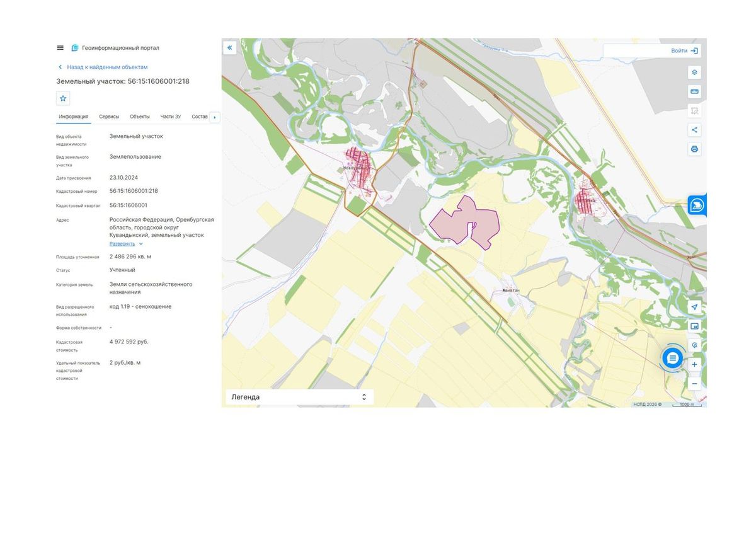Click the Земли сельскохозяйственного назначения text

click(151, 288)
